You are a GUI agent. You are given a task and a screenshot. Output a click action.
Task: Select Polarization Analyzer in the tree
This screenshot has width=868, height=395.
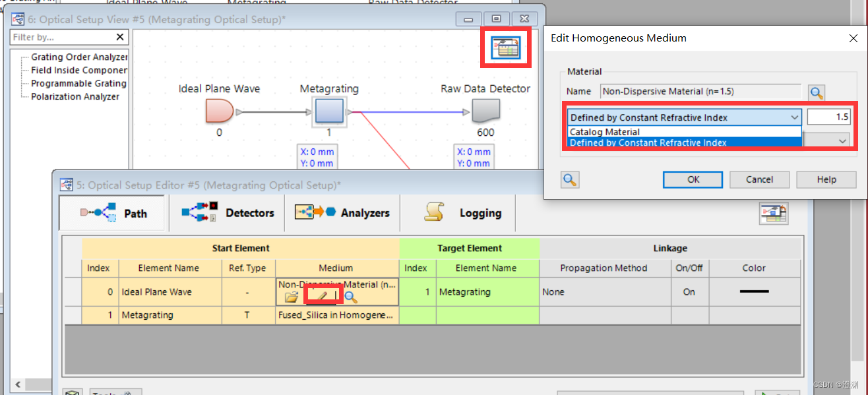(x=75, y=97)
